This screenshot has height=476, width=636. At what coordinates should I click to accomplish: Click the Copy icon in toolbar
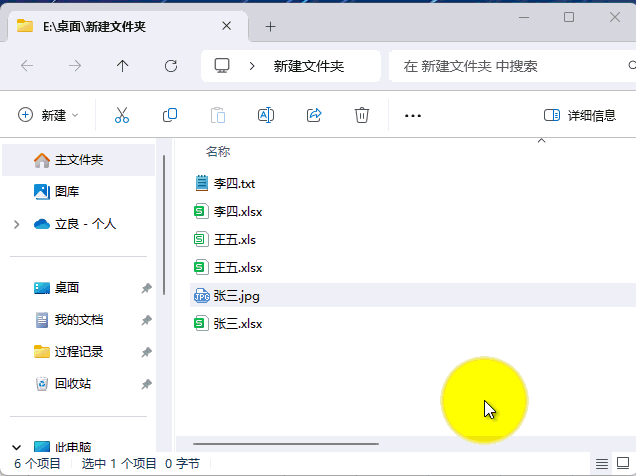coord(170,115)
